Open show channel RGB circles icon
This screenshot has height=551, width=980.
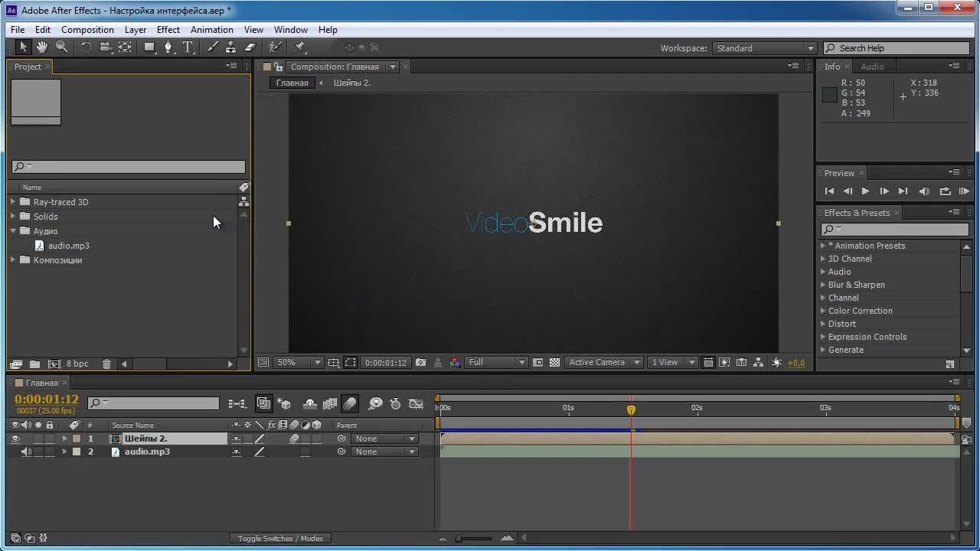[455, 363]
